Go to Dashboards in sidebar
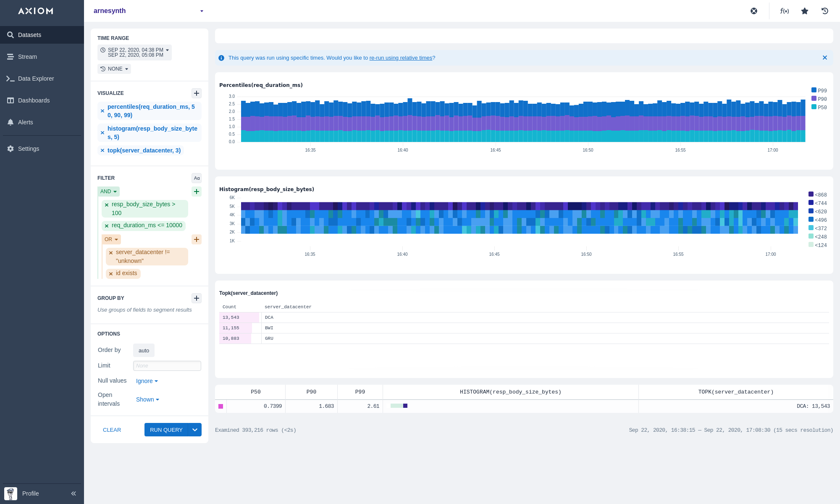The height and width of the screenshot is (504, 840). (x=34, y=100)
